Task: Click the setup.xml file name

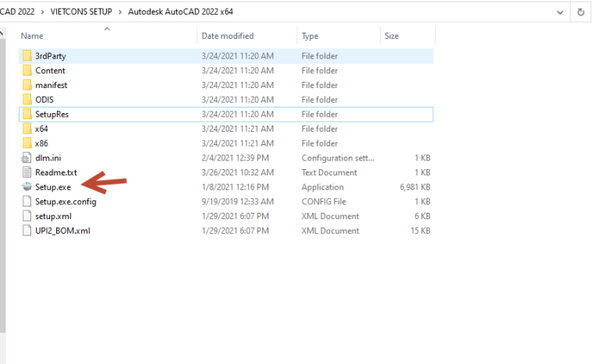Action: point(53,216)
